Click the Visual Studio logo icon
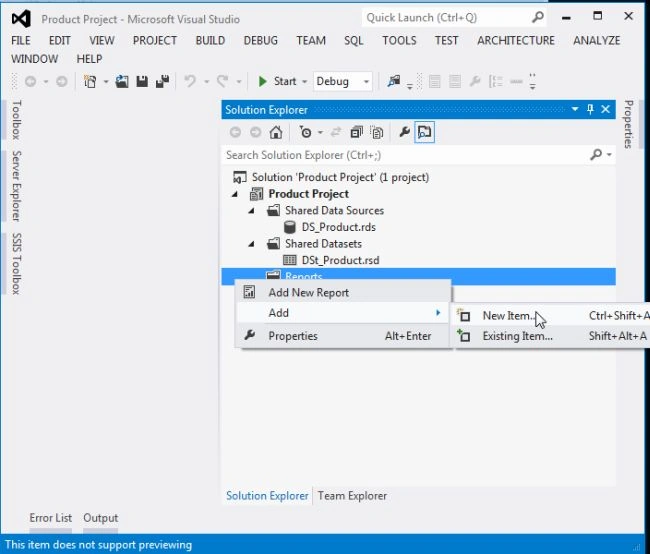The image size is (650, 554). 21,19
